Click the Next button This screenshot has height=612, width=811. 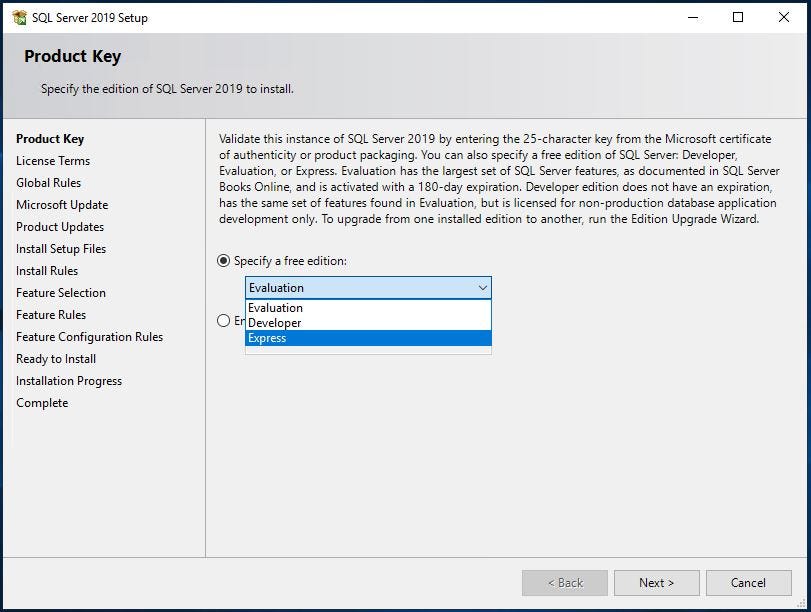point(656,583)
